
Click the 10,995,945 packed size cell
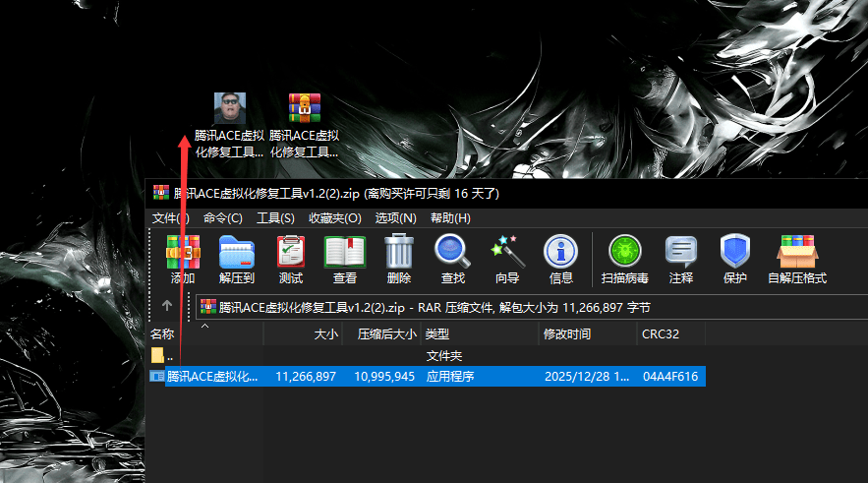coord(384,377)
